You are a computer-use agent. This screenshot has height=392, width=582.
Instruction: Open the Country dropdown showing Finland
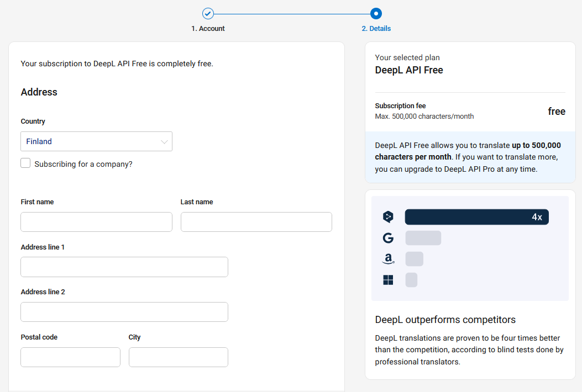tap(96, 141)
